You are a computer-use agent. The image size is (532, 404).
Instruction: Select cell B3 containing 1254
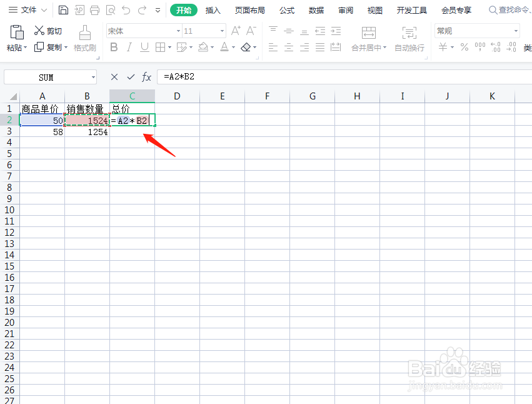(x=87, y=131)
